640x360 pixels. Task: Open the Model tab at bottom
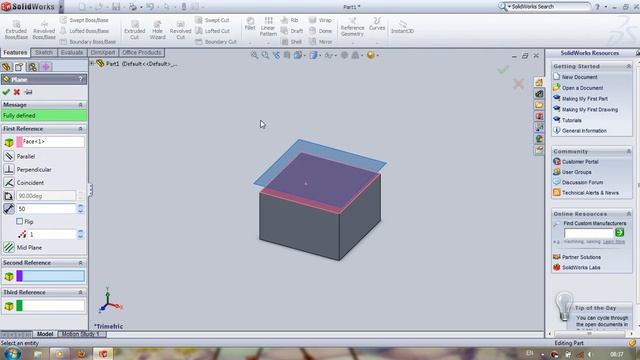45,334
